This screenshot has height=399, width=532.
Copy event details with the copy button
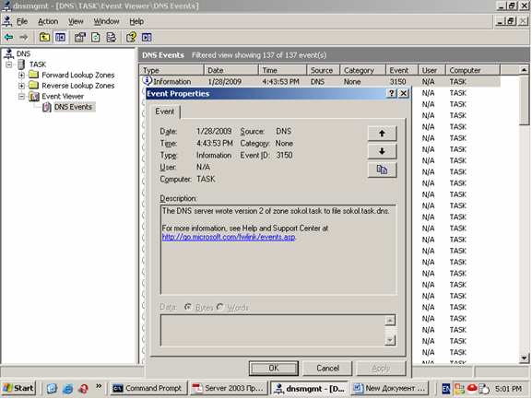[x=382, y=170]
